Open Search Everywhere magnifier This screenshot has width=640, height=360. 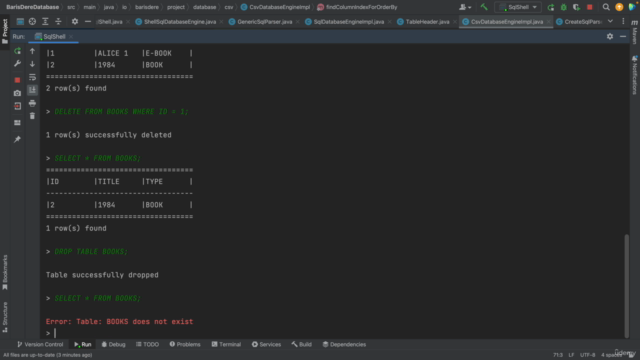606,7
